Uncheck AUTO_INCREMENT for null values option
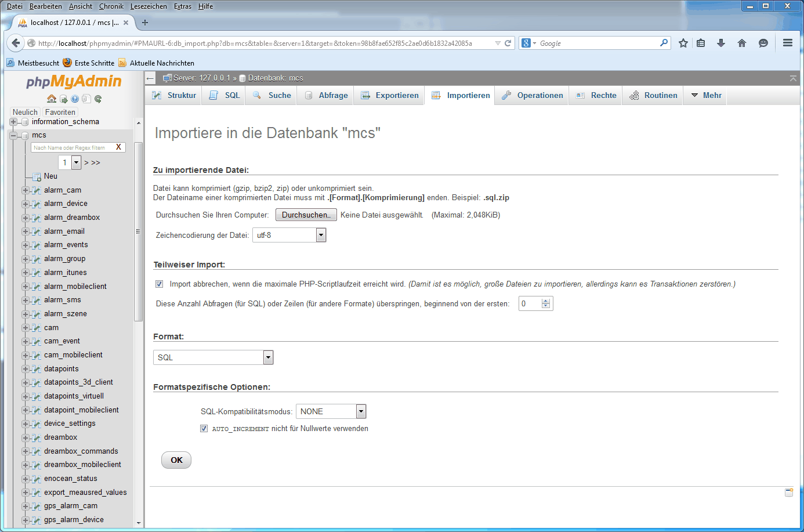This screenshot has height=532, width=804. tap(204, 429)
